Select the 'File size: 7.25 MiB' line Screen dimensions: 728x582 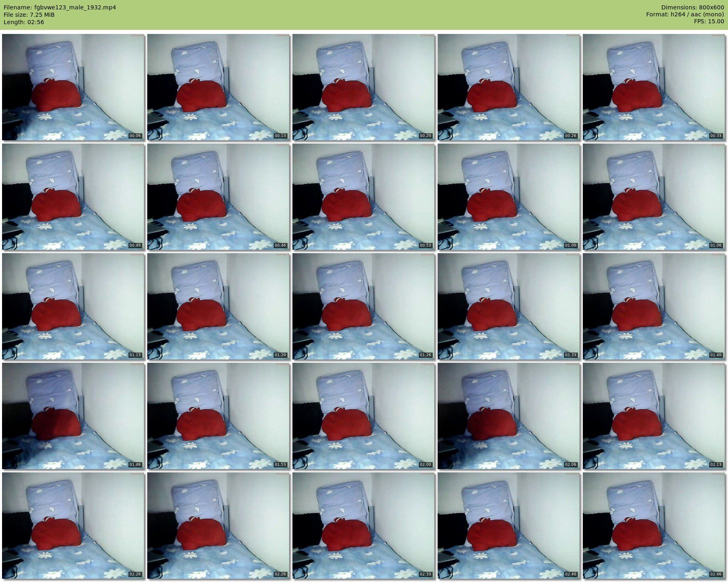29,15
